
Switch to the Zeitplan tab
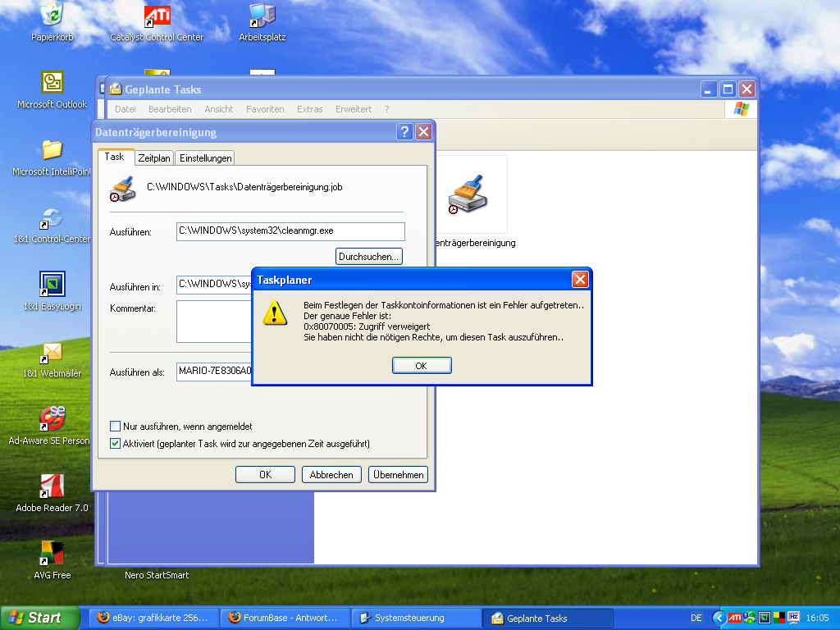(x=153, y=158)
